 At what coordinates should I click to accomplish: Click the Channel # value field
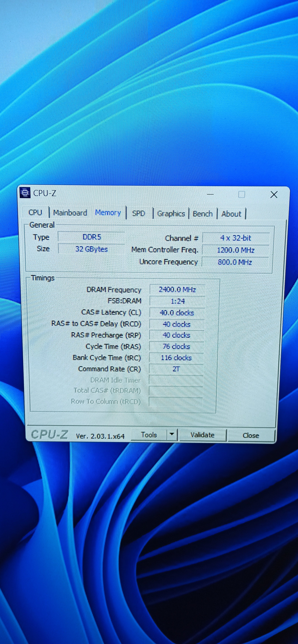click(235, 238)
